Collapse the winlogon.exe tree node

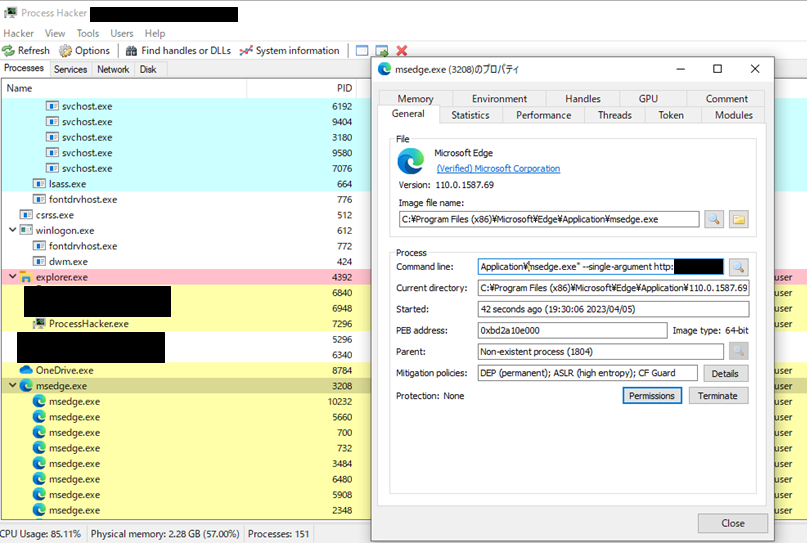12,230
